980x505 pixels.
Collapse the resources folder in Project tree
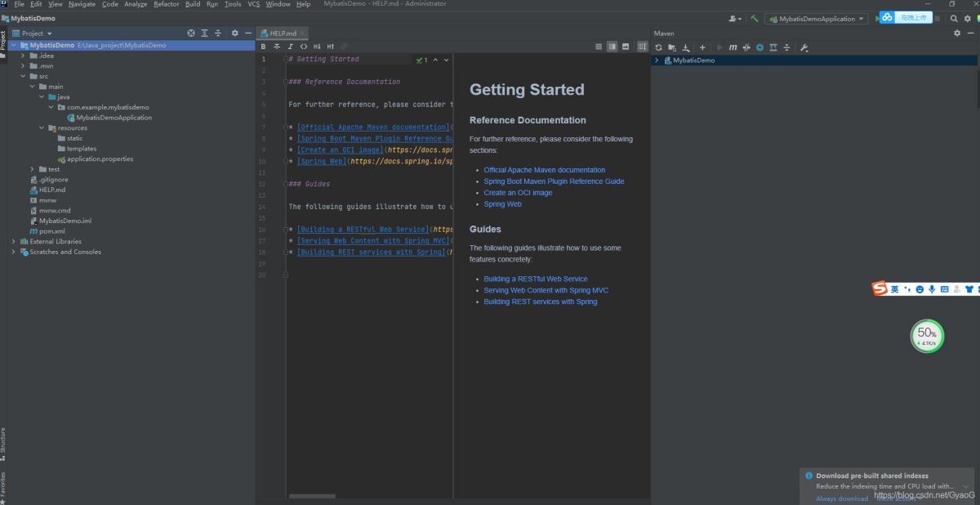pos(42,127)
